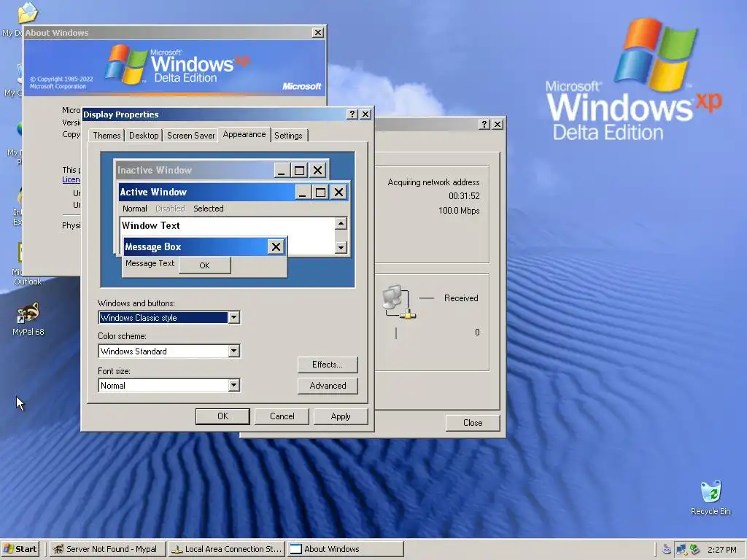
Task: Click the network connection tray icon
Action: (x=681, y=550)
